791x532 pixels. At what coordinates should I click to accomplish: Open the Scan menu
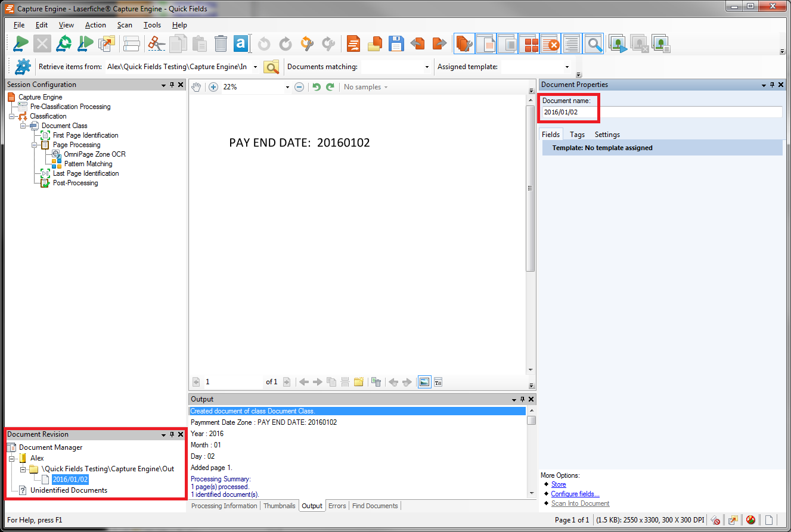tap(125, 25)
